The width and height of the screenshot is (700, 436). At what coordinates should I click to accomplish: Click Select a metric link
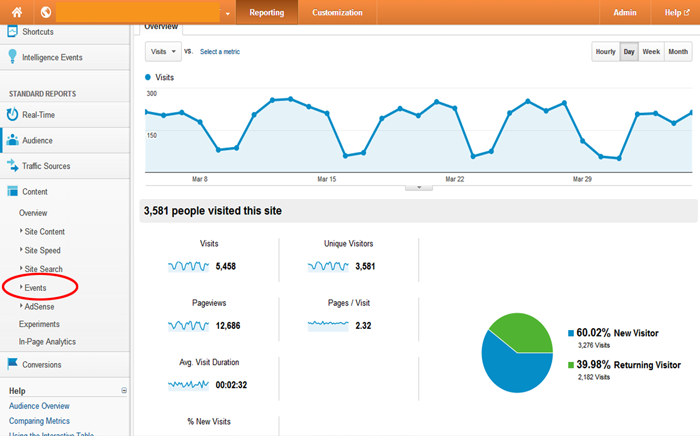tap(220, 52)
